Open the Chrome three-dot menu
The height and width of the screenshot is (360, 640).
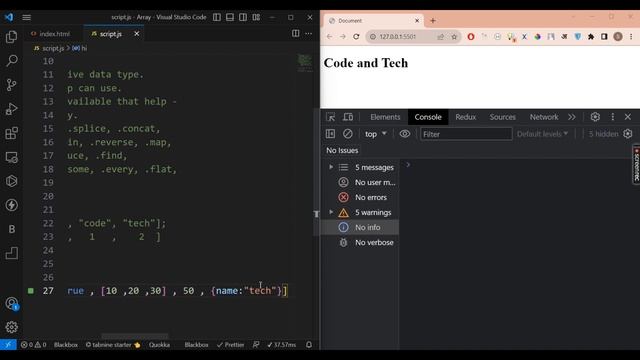[x=631, y=37]
